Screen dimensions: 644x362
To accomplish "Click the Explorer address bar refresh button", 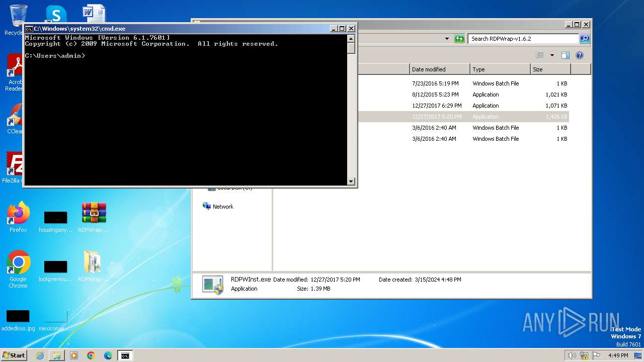I will pyautogui.click(x=459, y=39).
